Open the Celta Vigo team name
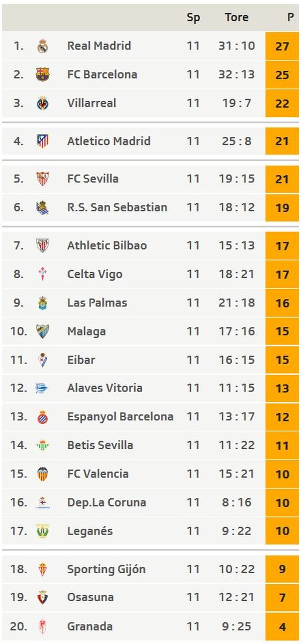Viewport: 301px width, 644px height. (95, 274)
